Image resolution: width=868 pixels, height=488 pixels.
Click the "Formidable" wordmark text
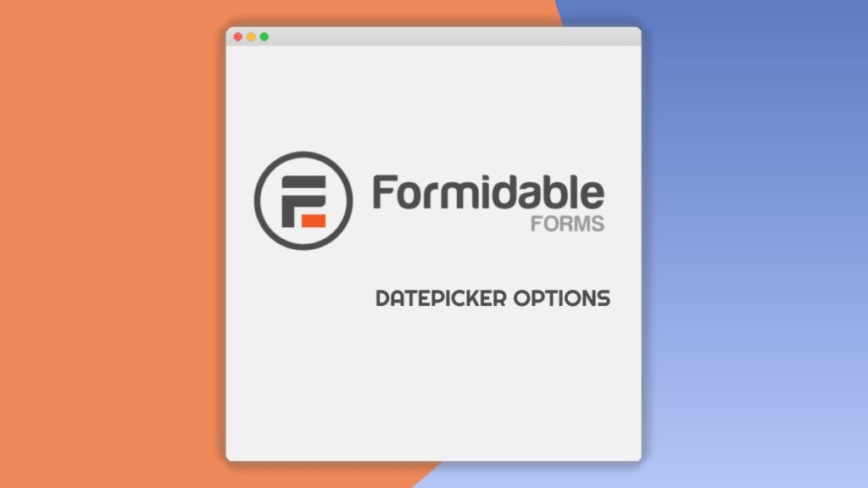click(488, 192)
